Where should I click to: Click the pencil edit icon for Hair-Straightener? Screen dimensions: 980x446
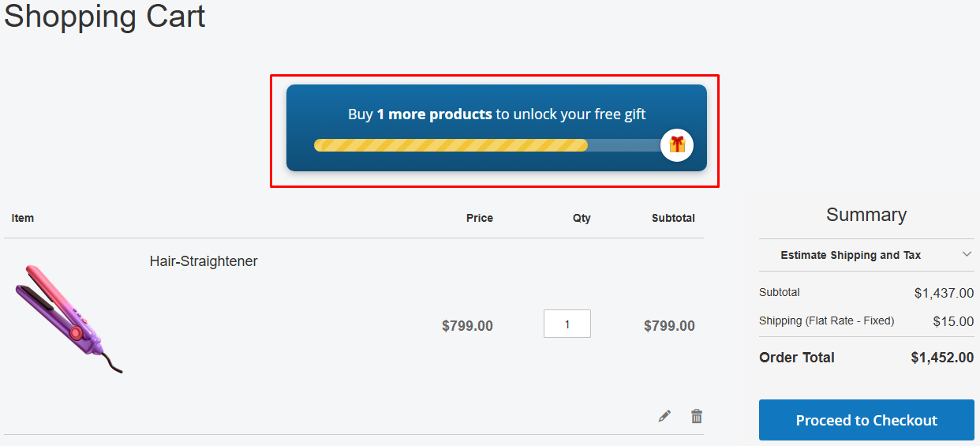[x=664, y=416]
